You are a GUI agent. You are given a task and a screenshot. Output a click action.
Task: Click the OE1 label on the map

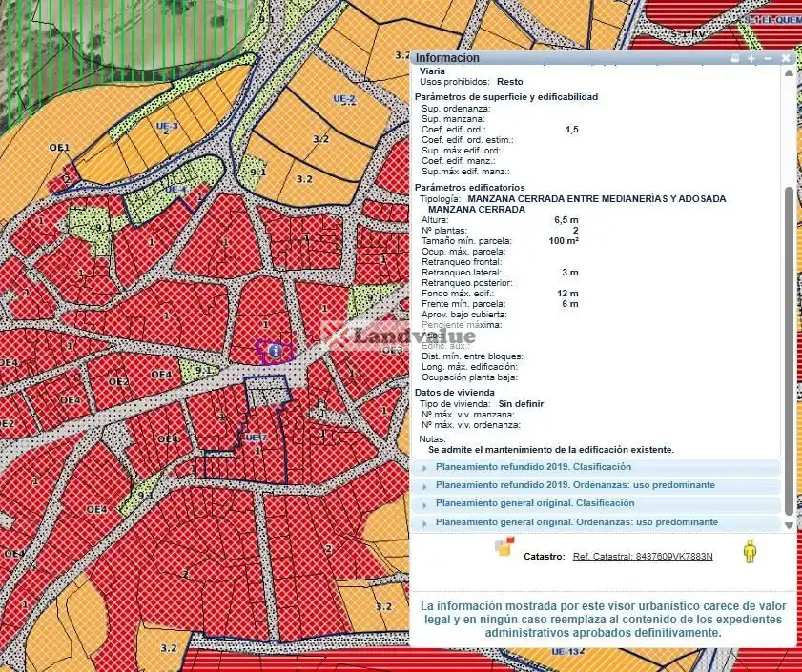coord(59,148)
